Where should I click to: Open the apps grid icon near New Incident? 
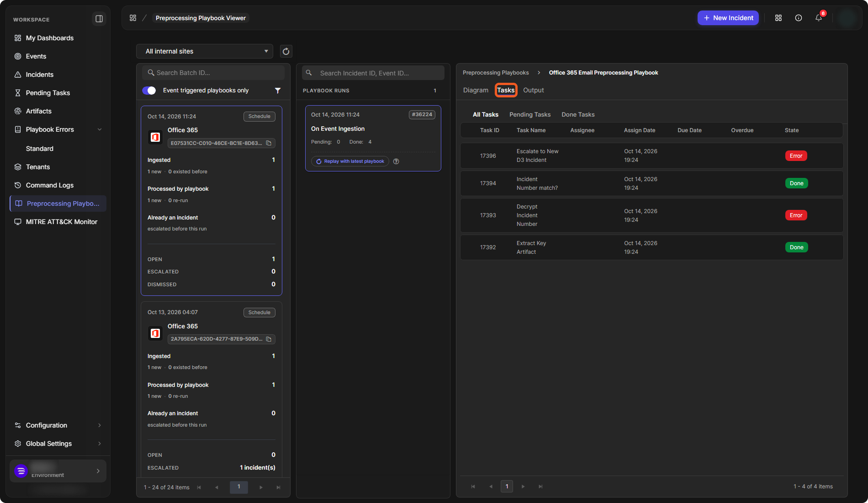(778, 18)
